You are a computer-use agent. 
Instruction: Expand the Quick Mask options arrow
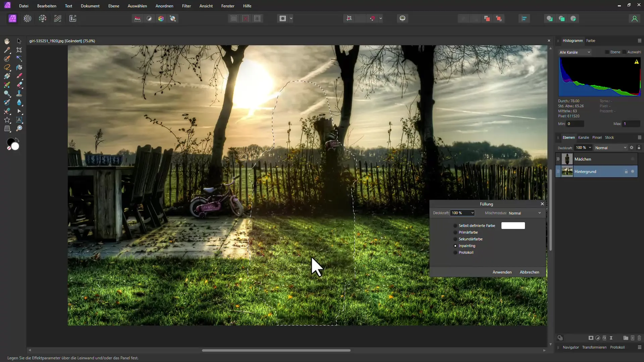(291, 18)
